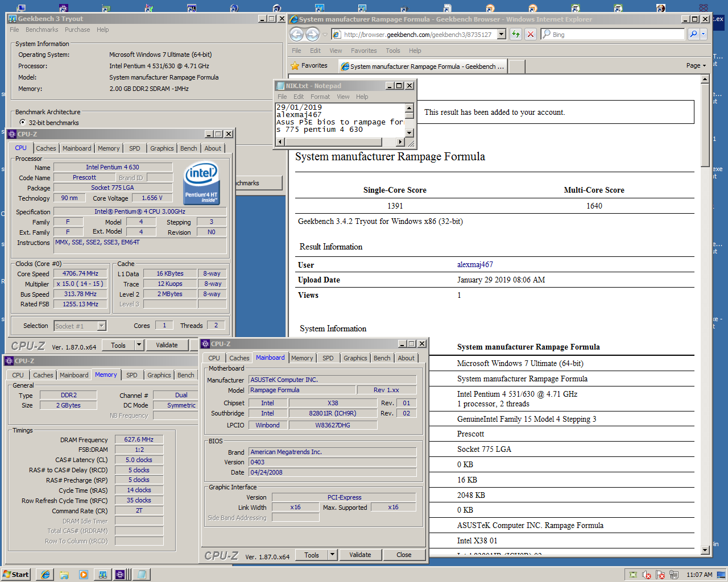Click the Notepad title bar icon

coord(280,86)
